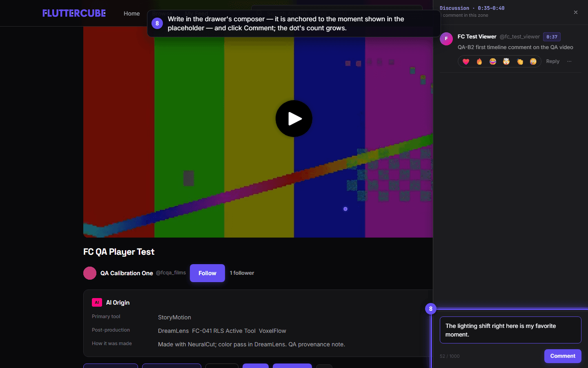Add heart reaction to FC Test Viewer comment
This screenshot has height=368, width=588.
point(466,61)
